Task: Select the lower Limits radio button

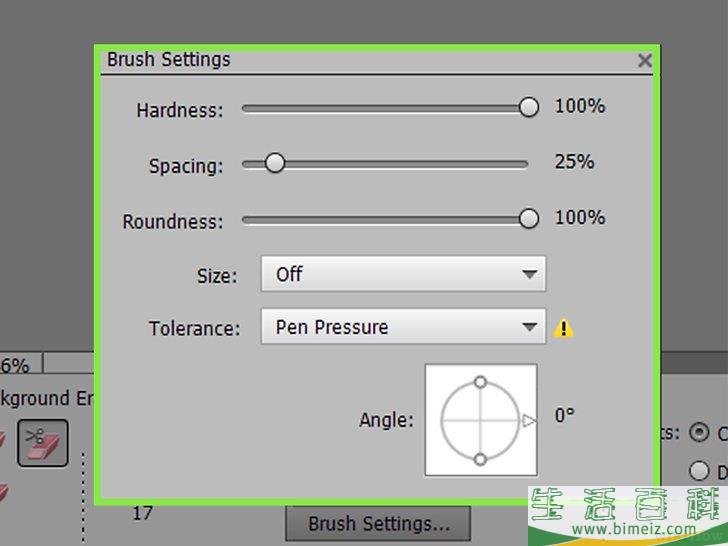Action: point(699,470)
